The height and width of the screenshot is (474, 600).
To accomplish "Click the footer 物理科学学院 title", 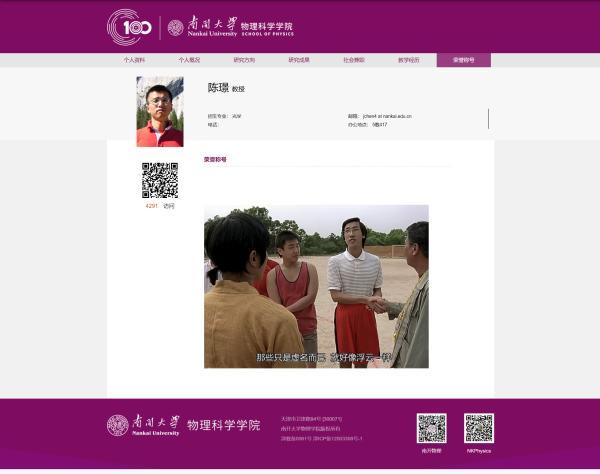I will tap(223, 425).
